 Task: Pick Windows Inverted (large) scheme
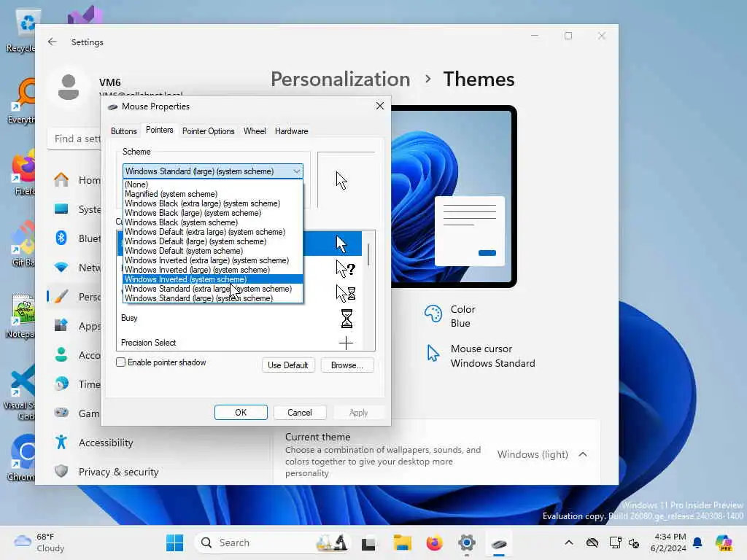(x=213, y=270)
